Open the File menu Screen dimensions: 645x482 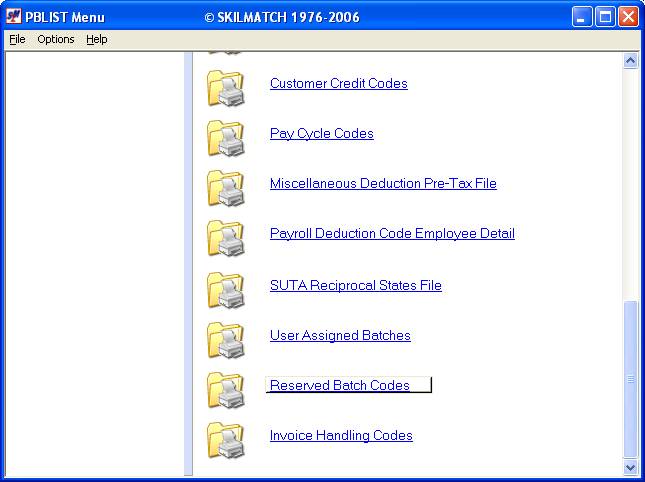click(17, 39)
